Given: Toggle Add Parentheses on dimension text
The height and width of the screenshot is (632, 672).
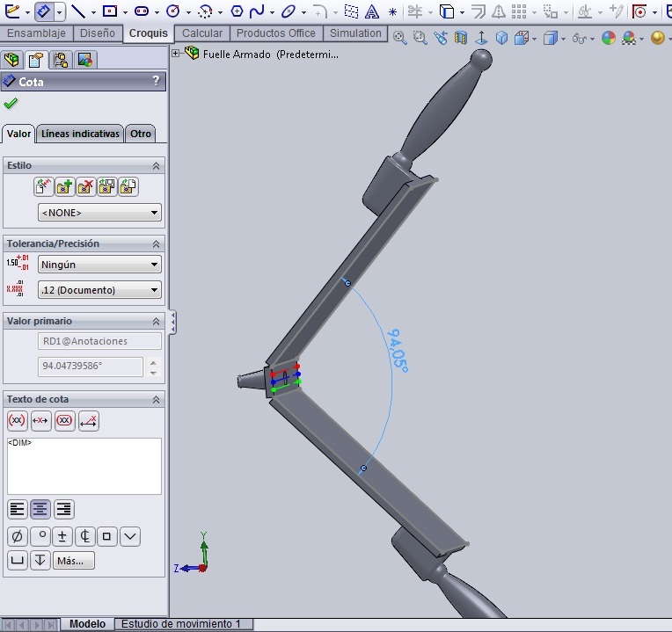Looking at the screenshot, I should click(17, 420).
